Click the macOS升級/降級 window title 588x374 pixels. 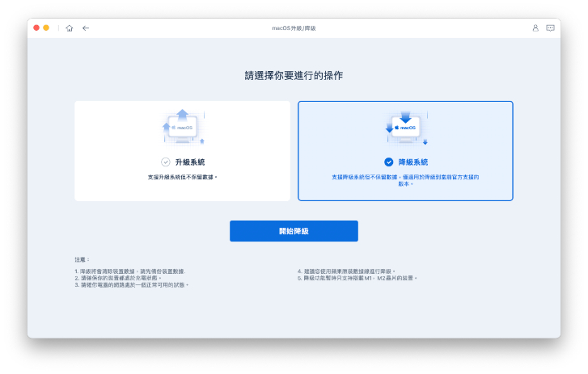tap(294, 28)
